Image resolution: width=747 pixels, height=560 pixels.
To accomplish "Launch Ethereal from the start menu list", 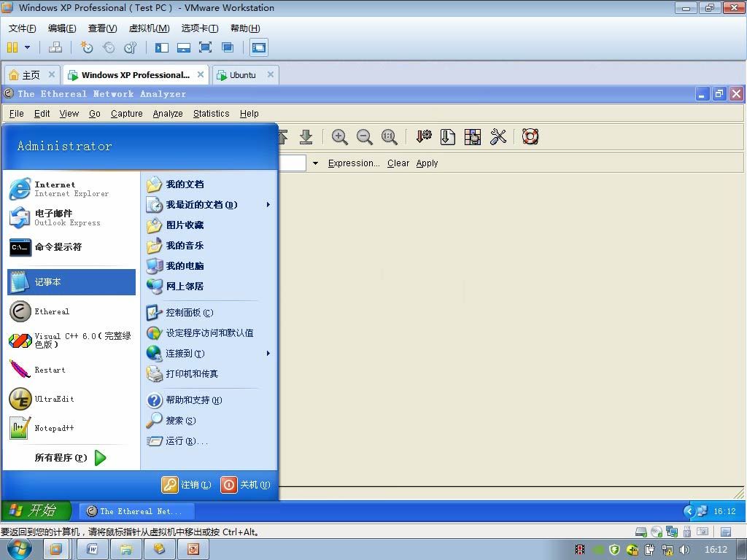I will (71, 311).
